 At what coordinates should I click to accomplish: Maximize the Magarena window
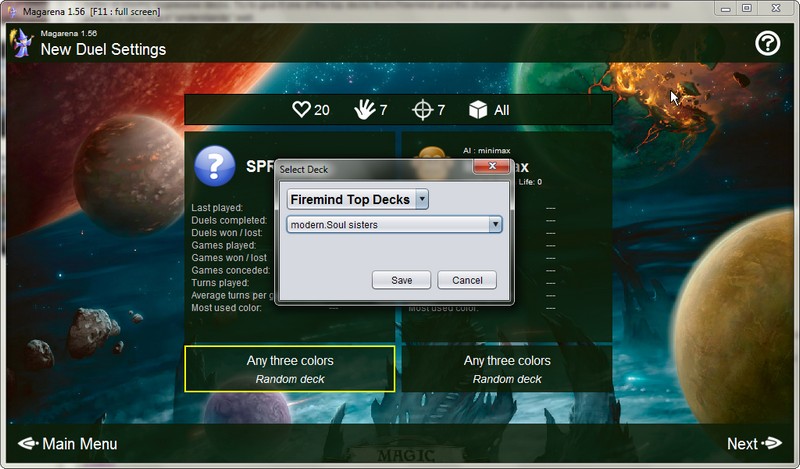[x=746, y=9]
